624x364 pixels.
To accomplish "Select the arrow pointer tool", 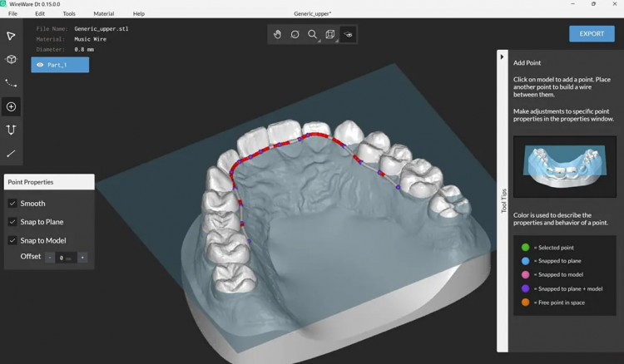I will [x=11, y=37].
